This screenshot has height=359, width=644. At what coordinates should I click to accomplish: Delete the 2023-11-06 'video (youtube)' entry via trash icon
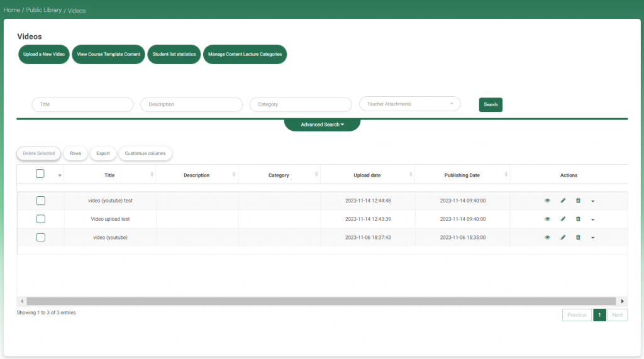pos(578,238)
